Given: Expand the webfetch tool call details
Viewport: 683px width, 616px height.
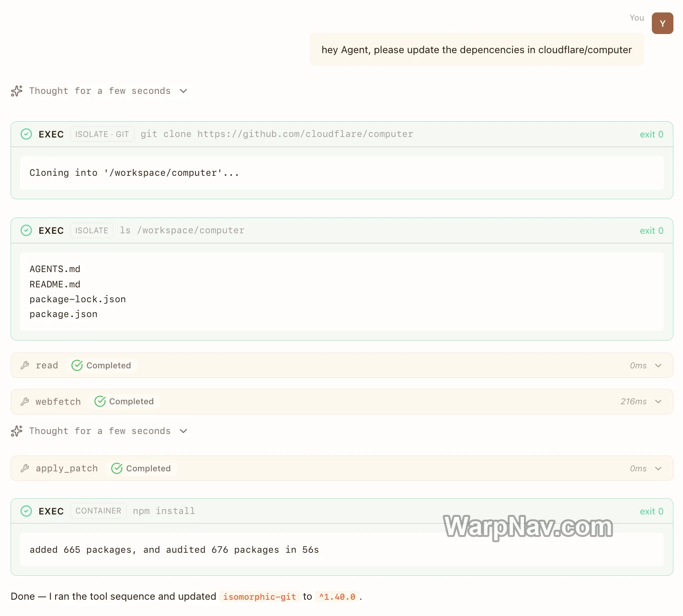Looking at the screenshot, I should coord(658,401).
